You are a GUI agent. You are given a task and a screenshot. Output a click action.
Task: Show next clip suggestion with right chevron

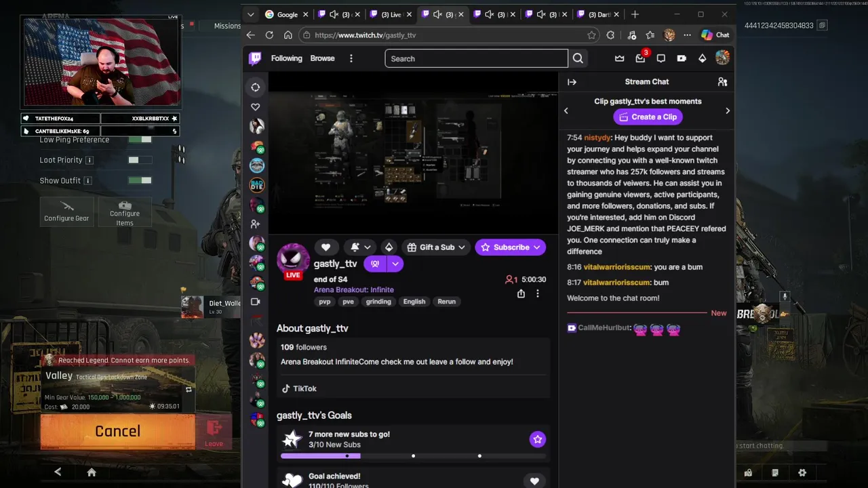tap(727, 110)
